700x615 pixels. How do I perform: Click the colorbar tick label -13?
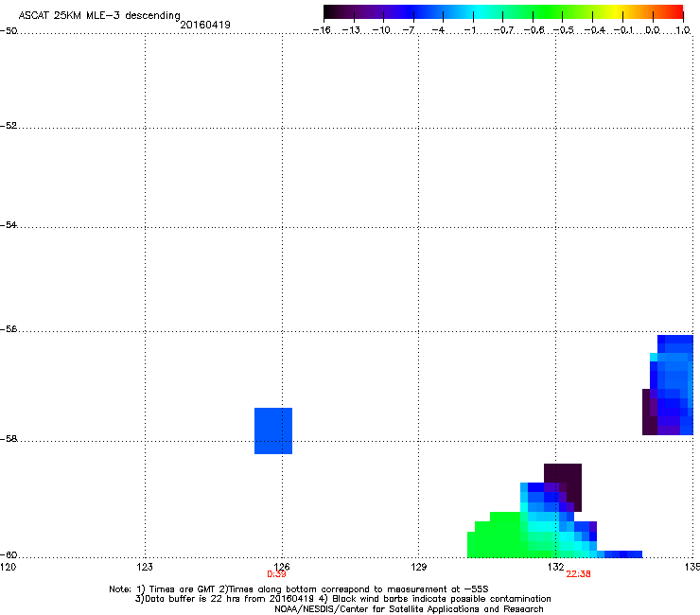click(351, 30)
